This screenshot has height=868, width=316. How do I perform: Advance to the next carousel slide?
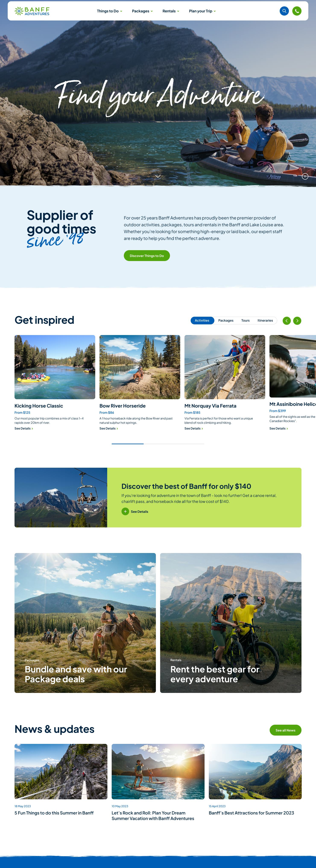point(297,321)
